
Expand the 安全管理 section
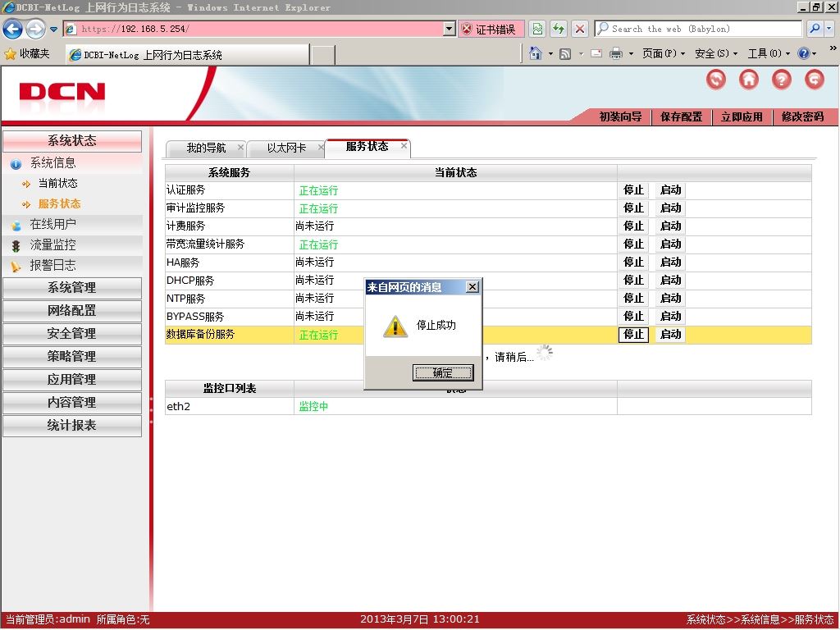point(72,334)
